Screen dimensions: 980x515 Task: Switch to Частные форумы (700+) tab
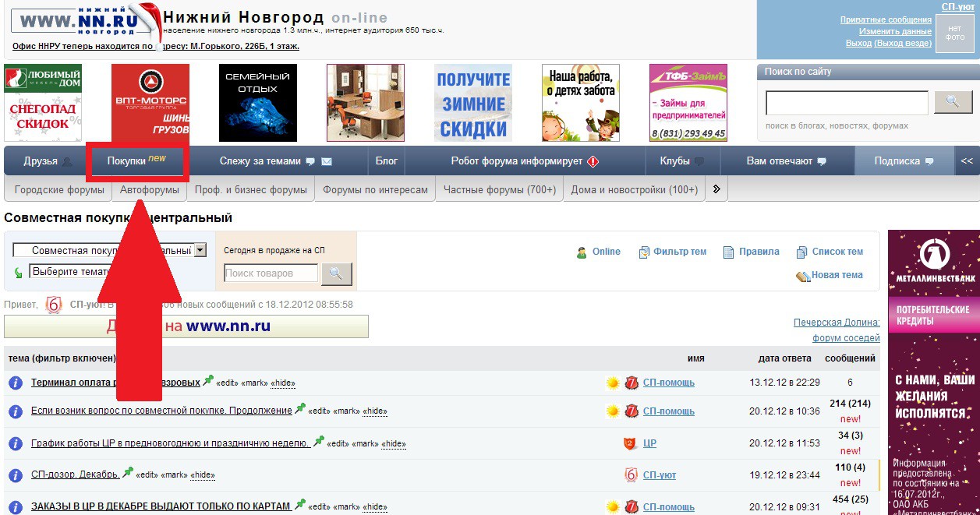500,189
